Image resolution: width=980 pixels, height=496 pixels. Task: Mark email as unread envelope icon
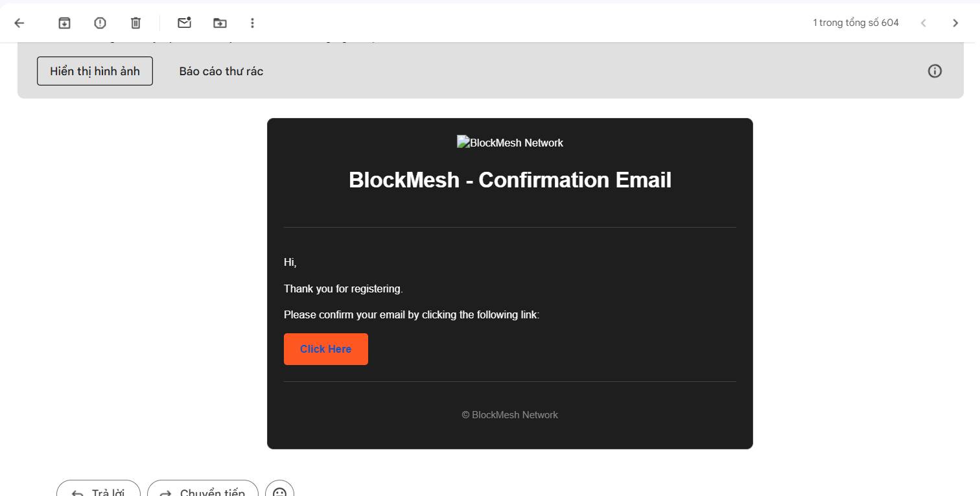(x=185, y=23)
